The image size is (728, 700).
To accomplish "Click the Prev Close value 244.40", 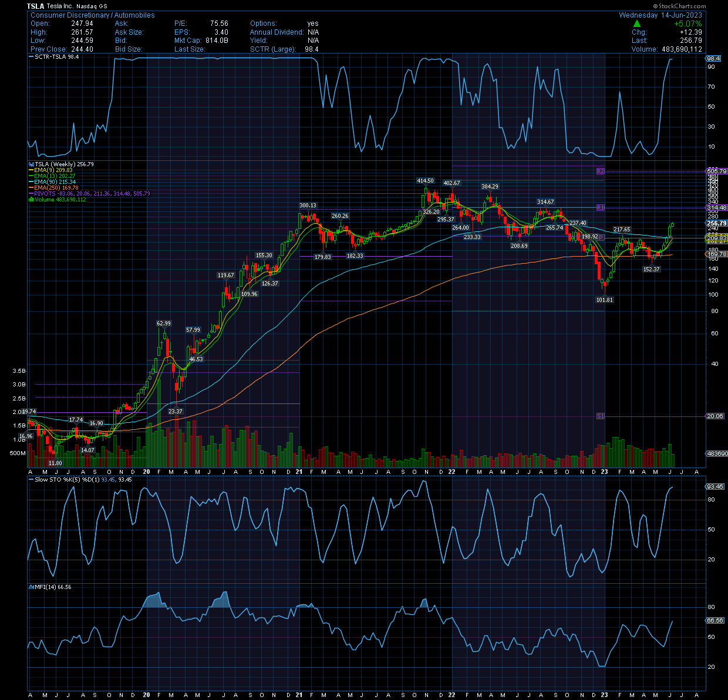I will [x=82, y=49].
